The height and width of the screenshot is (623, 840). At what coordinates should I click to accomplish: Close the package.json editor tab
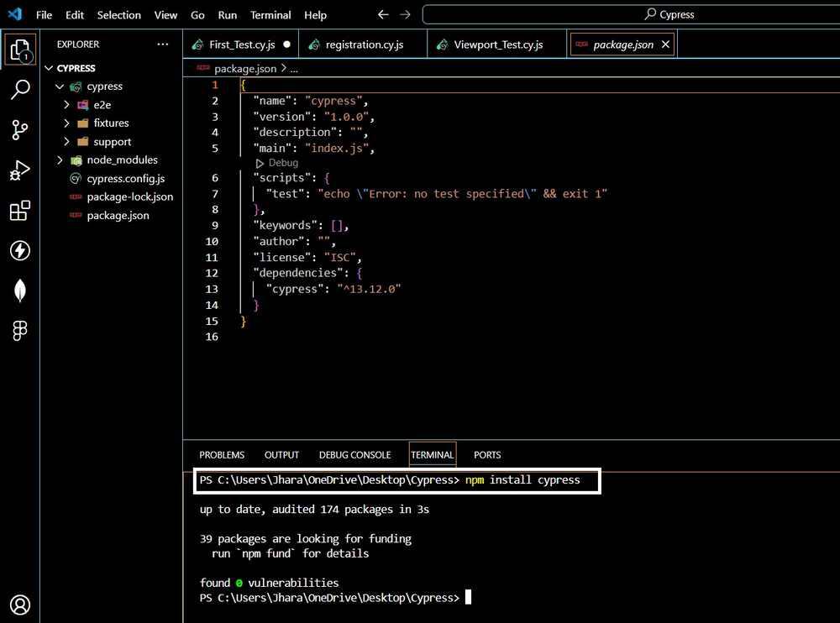click(666, 44)
